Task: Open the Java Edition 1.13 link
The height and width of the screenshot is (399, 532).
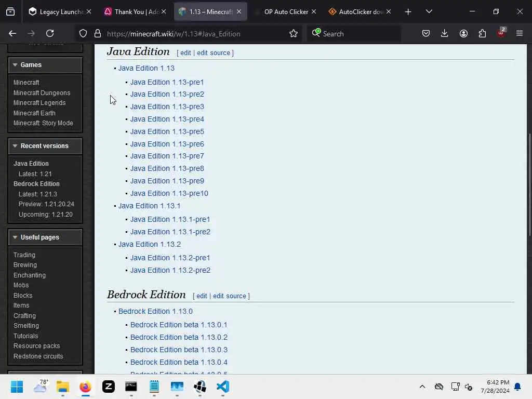Action: pyautogui.click(x=146, y=68)
